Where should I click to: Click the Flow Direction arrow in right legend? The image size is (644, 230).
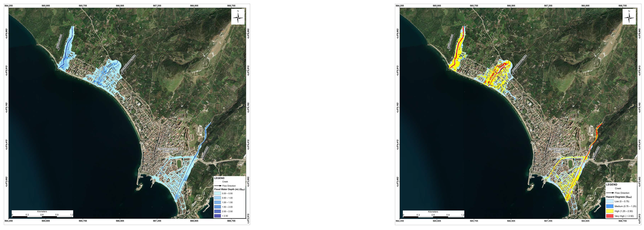coord(610,193)
